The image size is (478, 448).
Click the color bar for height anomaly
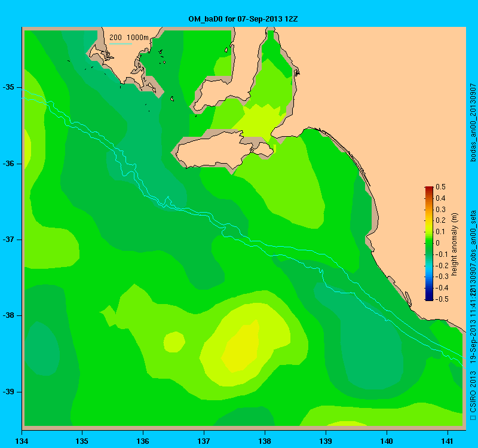(429, 244)
